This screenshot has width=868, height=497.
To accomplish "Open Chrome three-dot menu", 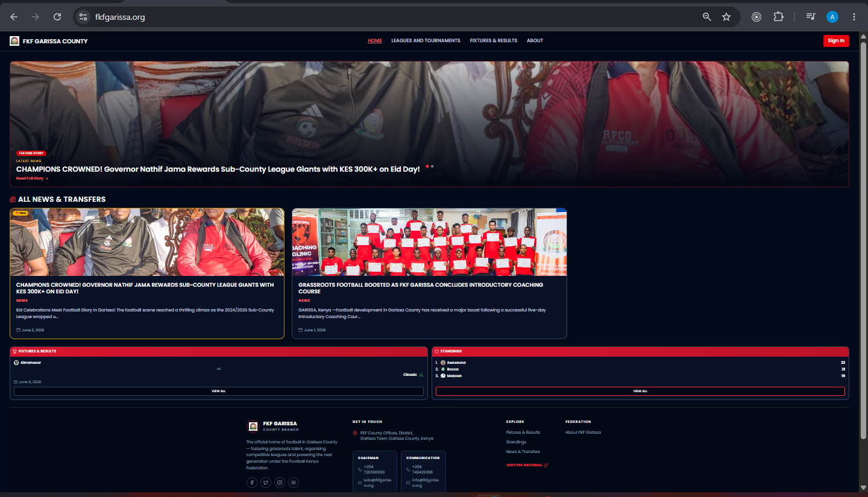I will [854, 17].
